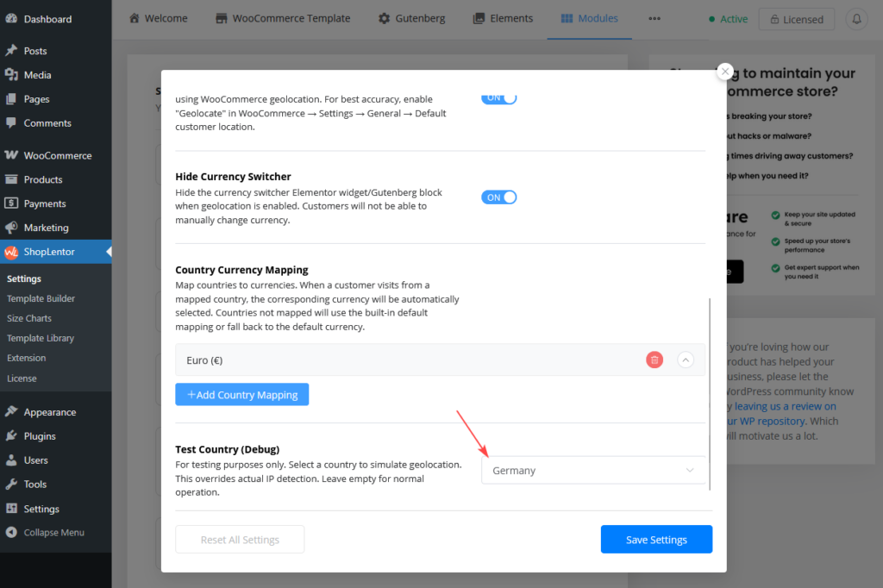Viewport: 883px width, 588px height.
Task: Click the Save Settings button
Action: (656, 540)
